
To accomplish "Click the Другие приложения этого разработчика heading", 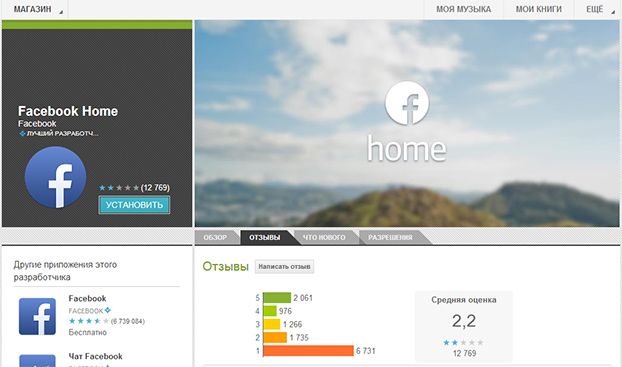I will pos(65,271).
